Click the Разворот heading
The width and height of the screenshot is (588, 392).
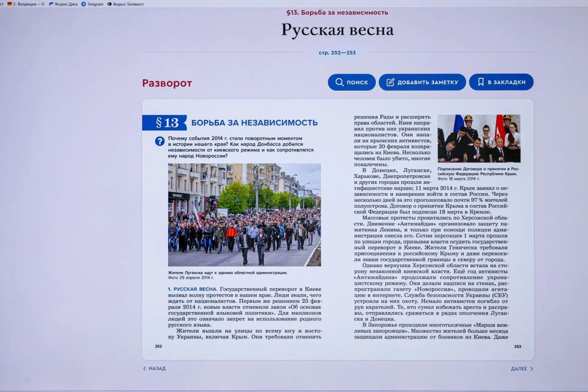167,83
